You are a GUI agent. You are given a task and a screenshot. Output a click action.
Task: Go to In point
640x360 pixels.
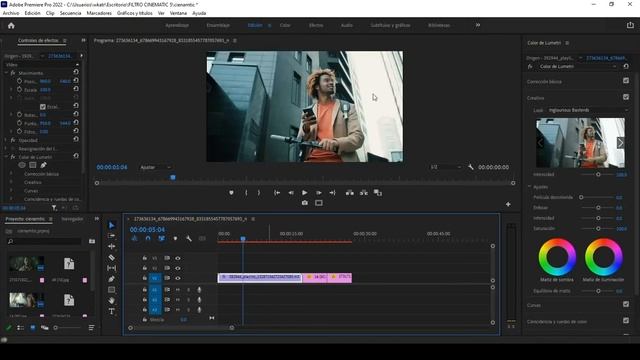[277, 193]
